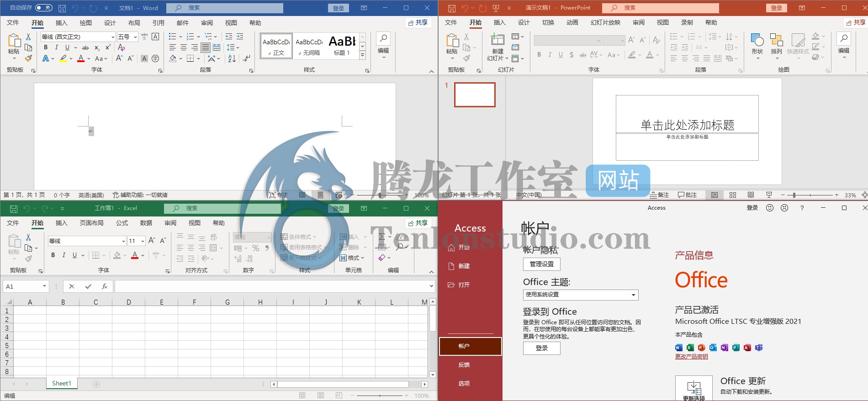
Task: Click Help question mark in Access
Action: [802, 208]
